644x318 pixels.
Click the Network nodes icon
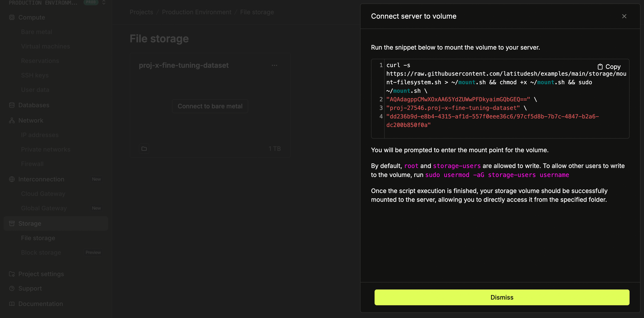pyautogui.click(x=12, y=120)
